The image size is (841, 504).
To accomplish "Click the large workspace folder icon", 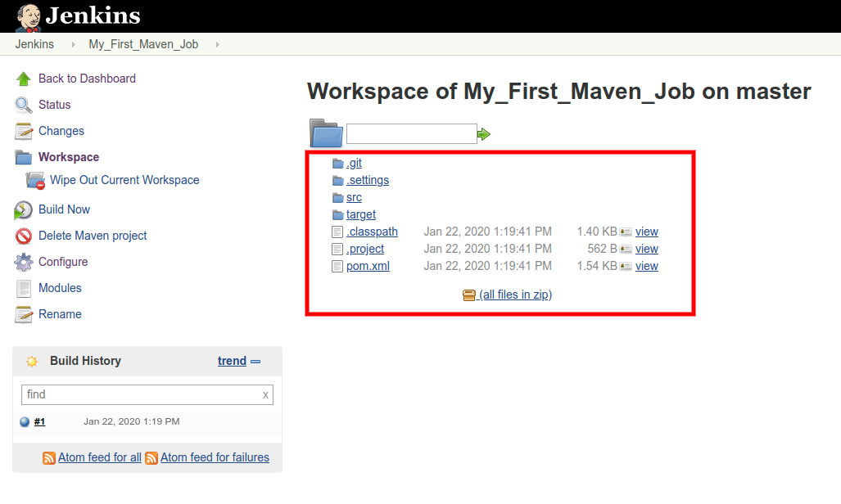I will point(326,133).
